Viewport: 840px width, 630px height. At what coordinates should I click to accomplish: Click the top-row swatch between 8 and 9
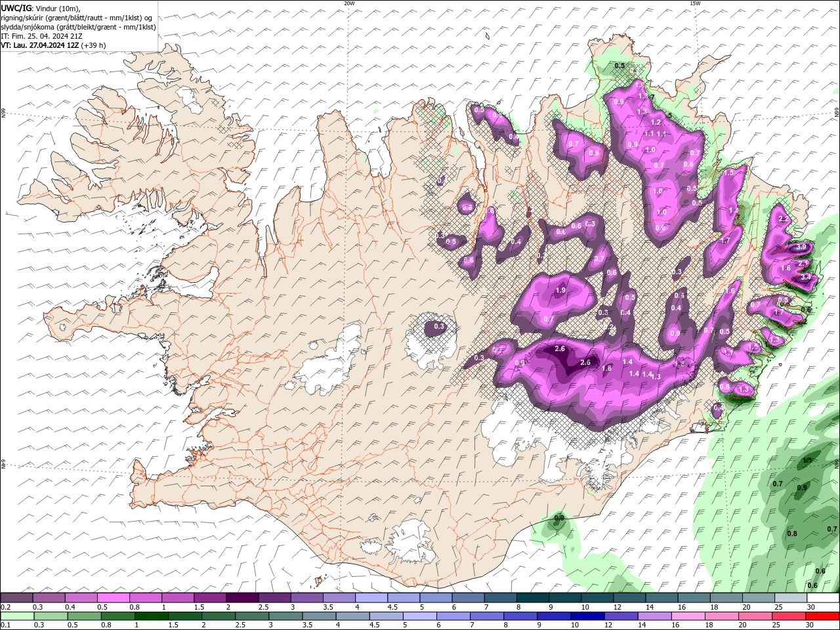click(532, 598)
